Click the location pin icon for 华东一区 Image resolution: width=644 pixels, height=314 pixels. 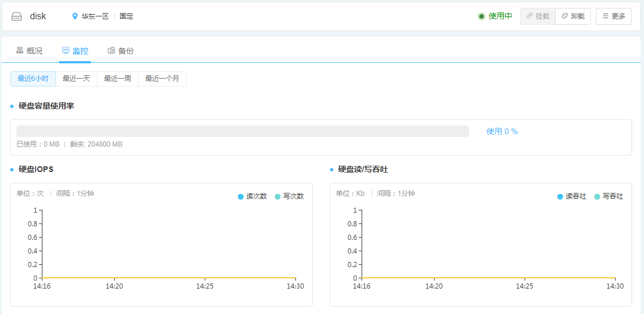click(x=75, y=16)
